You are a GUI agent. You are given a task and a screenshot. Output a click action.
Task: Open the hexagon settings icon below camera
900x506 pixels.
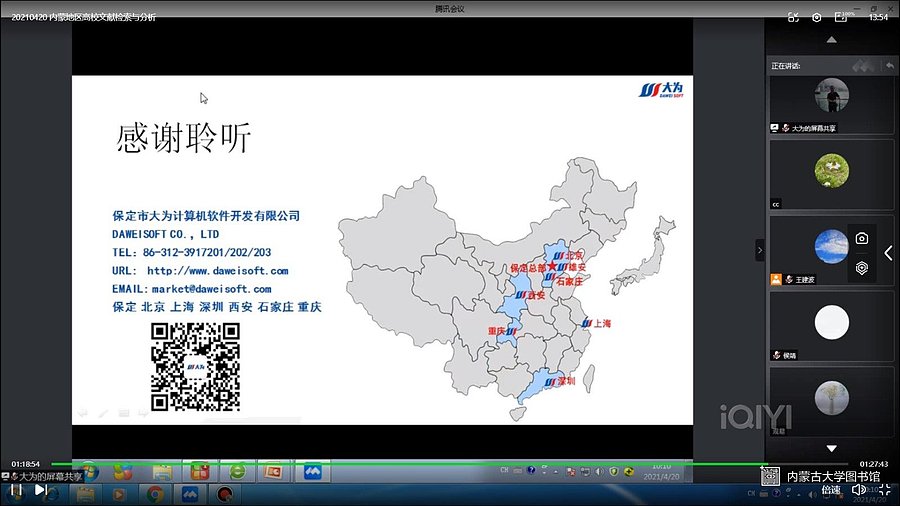pos(862,268)
